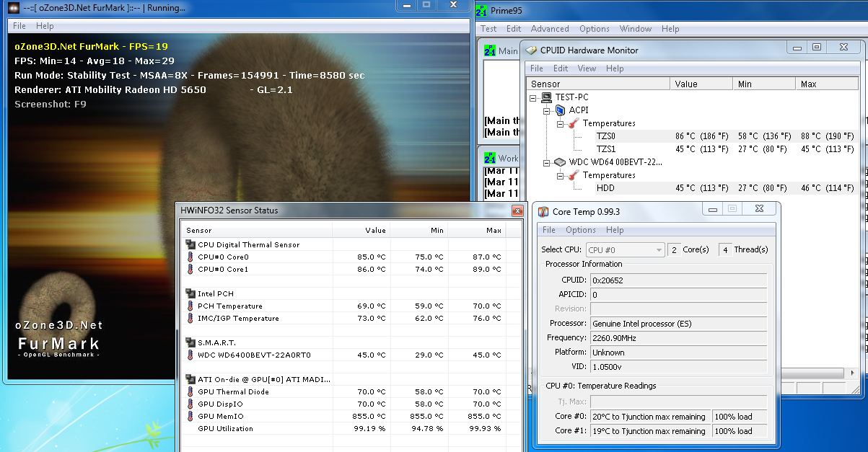This screenshot has width=868, height=452.
Task: Open the File menu in FurMark
Action: coord(19,26)
